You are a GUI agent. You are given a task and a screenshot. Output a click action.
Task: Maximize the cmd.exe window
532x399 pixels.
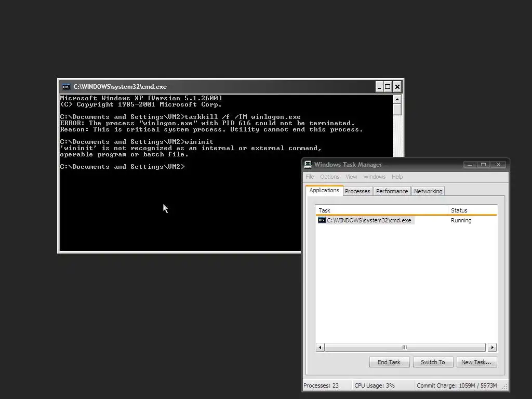tap(388, 87)
